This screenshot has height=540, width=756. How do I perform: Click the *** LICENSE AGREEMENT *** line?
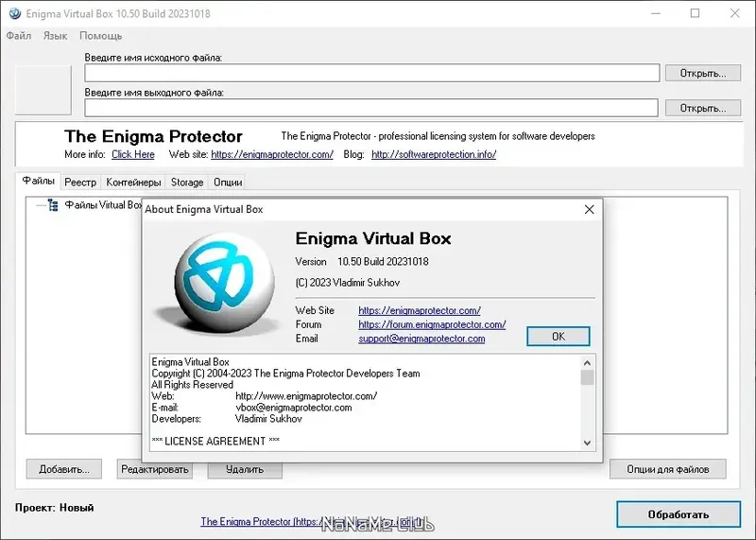(x=215, y=441)
